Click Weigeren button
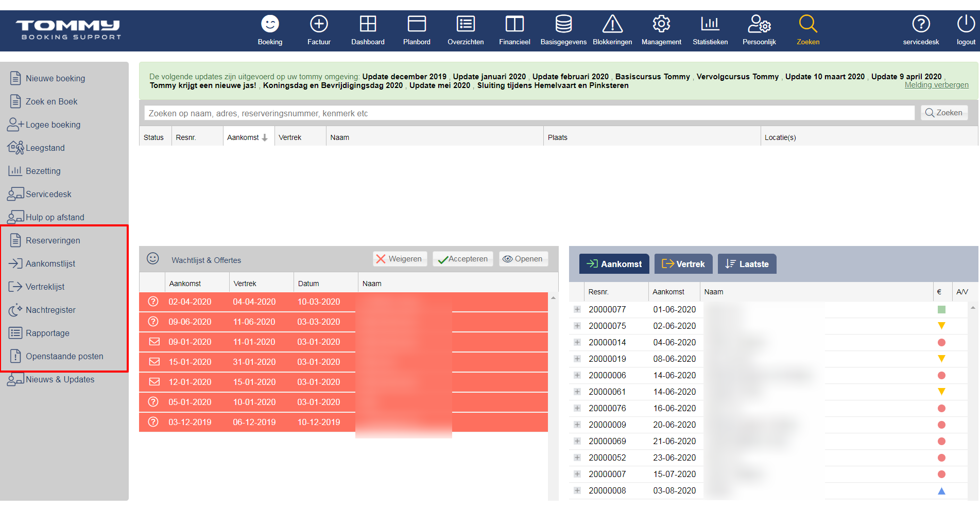980x511 pixels. click(x=400, y=259)
